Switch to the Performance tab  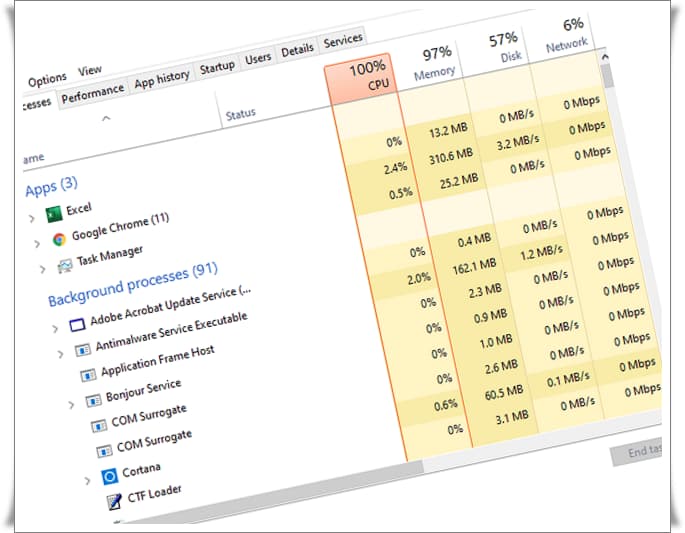(93, 93)
